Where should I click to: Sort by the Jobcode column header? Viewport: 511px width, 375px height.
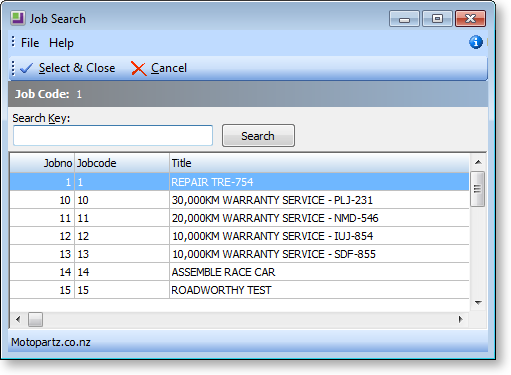point(122,163)
